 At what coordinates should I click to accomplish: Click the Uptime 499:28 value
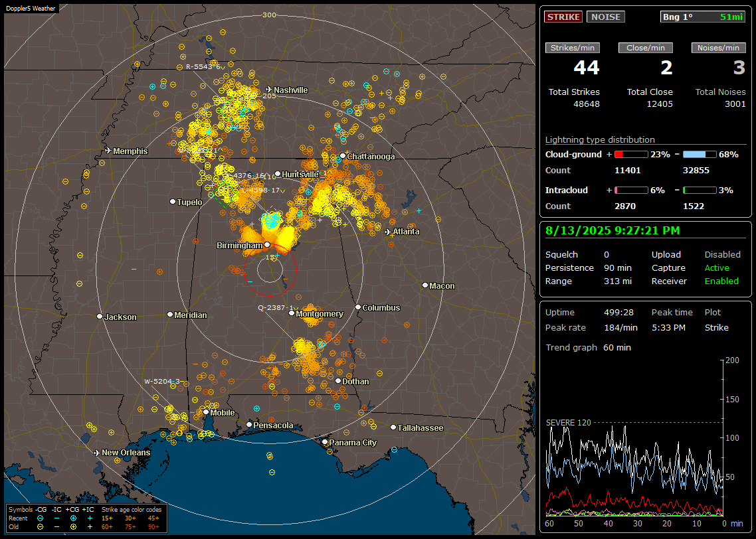[x=618, y=312]
